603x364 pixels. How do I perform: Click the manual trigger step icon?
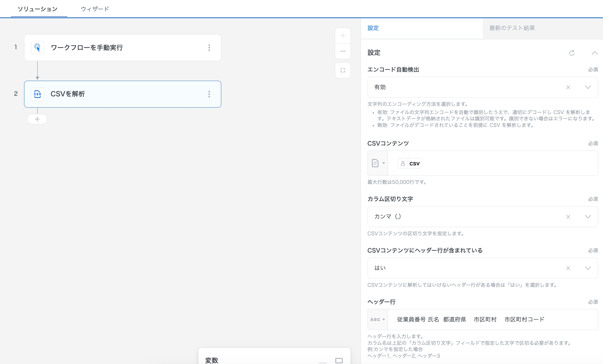pos(38,48)
